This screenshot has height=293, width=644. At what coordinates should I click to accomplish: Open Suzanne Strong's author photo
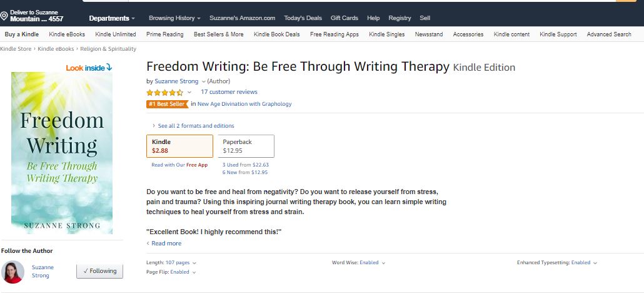13,271
